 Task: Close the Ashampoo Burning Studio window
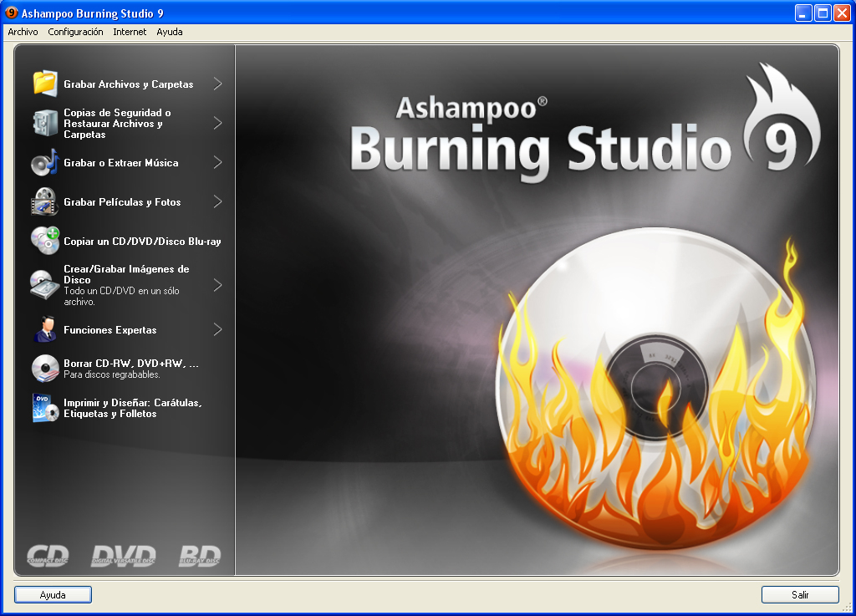pos(842,13)
